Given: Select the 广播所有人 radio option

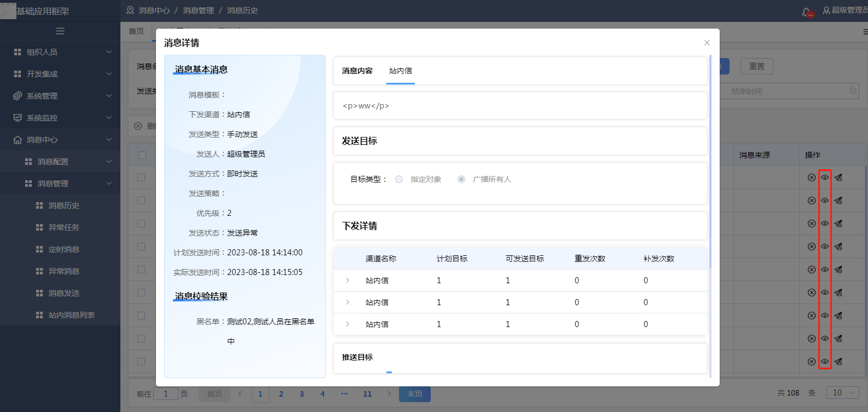Looking at the screenshot, I should point(461,179).
